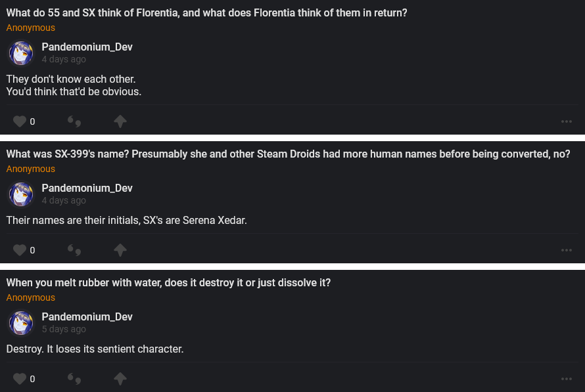Screen dimensions: 585x392
Task: Share arrow on the Florentia answer
Action: (x=120, y=121)
